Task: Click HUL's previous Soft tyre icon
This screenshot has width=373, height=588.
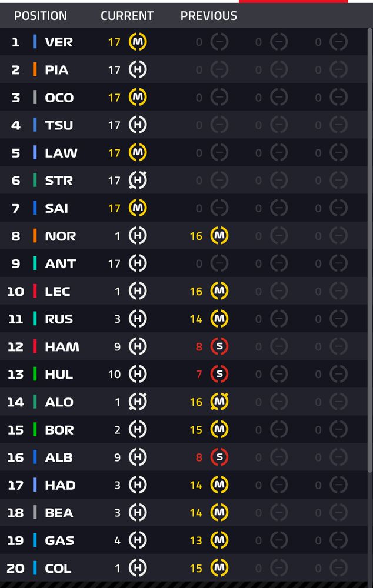Action: (x=220, y=374)
